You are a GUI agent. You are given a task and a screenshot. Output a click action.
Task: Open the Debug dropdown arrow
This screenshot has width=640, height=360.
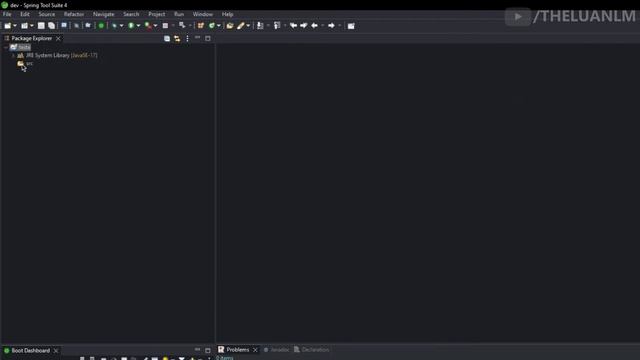point(121,26)
